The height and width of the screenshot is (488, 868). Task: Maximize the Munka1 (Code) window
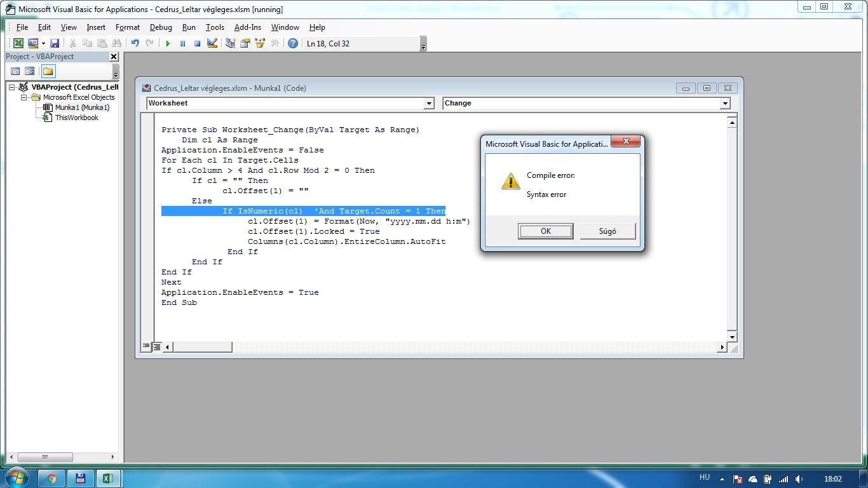coord(707,88)
